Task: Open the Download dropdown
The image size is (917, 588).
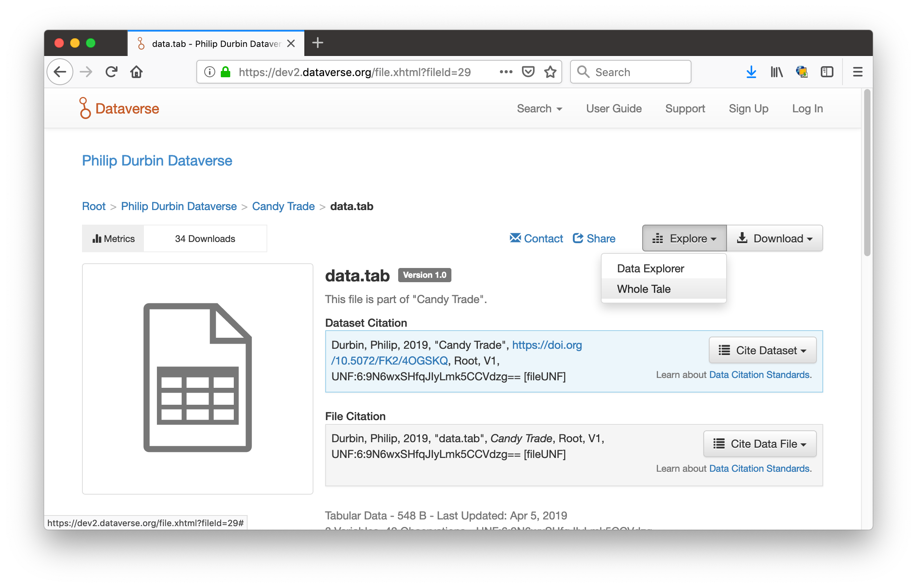Action: pos(775,238)
